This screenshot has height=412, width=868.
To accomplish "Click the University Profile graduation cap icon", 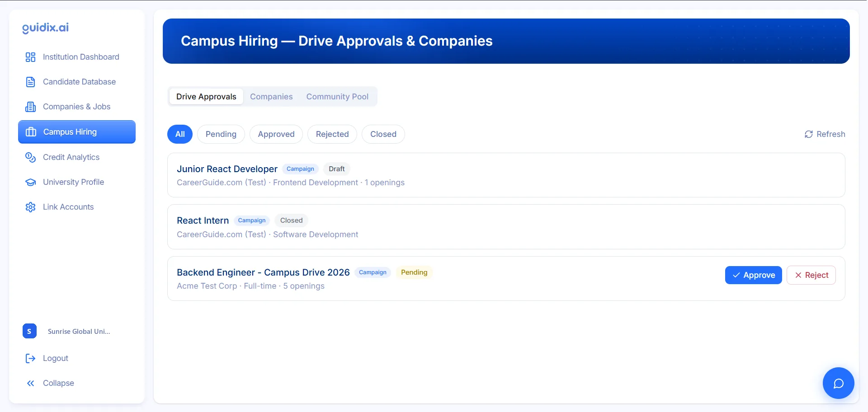I will coord(30,182).
